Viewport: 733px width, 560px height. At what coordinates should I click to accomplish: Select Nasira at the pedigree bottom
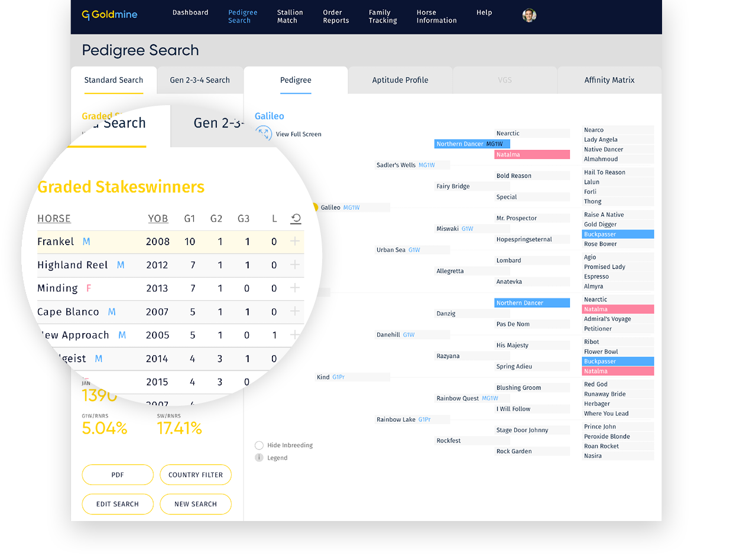point(618,456)
